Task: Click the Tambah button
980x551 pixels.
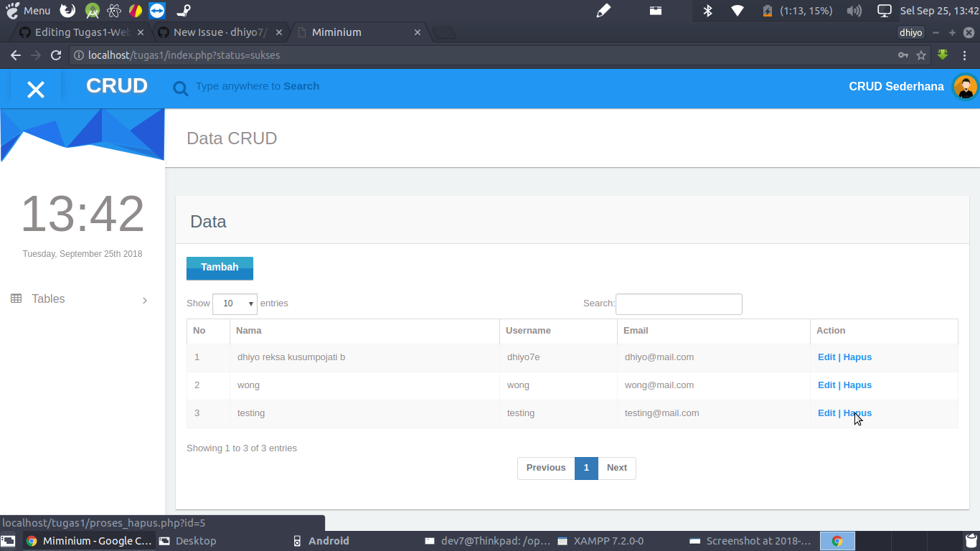Action: [x=220, y=268]
